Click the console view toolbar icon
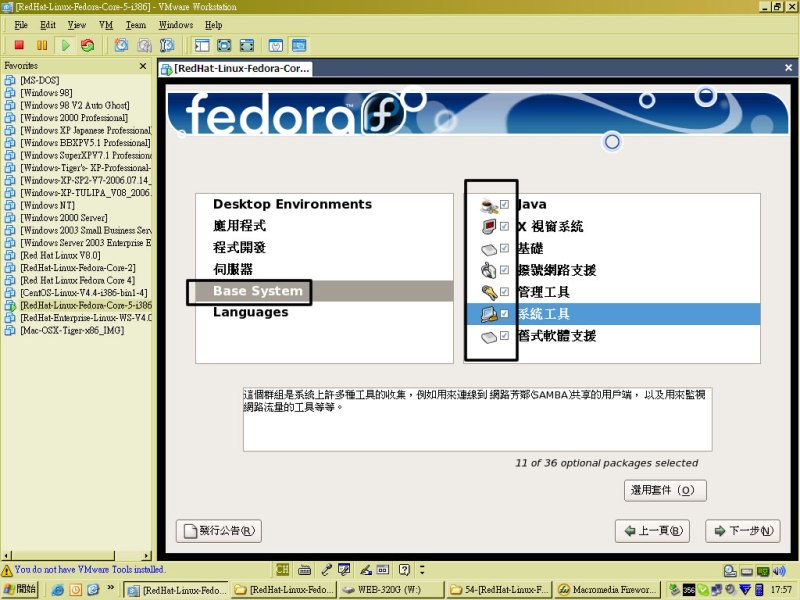This screenshot has height=600, width=800. pyautogui.click(x=299, y=45)
